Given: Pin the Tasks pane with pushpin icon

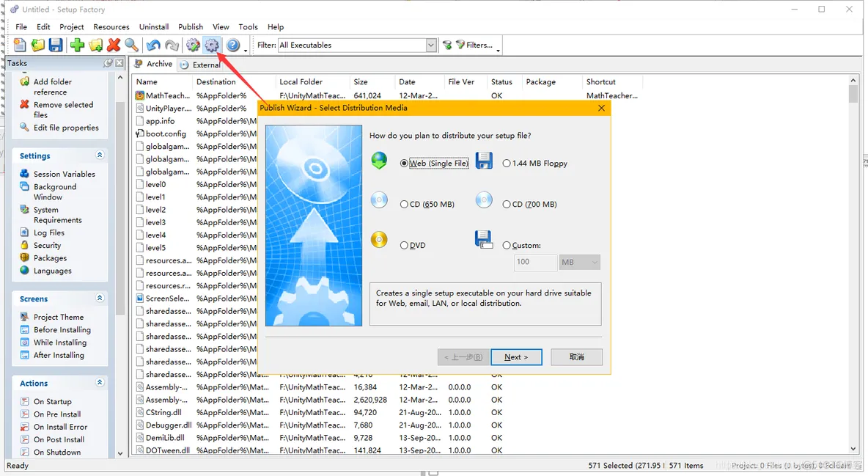Looking at the screenshot, I should click(108, 63).
